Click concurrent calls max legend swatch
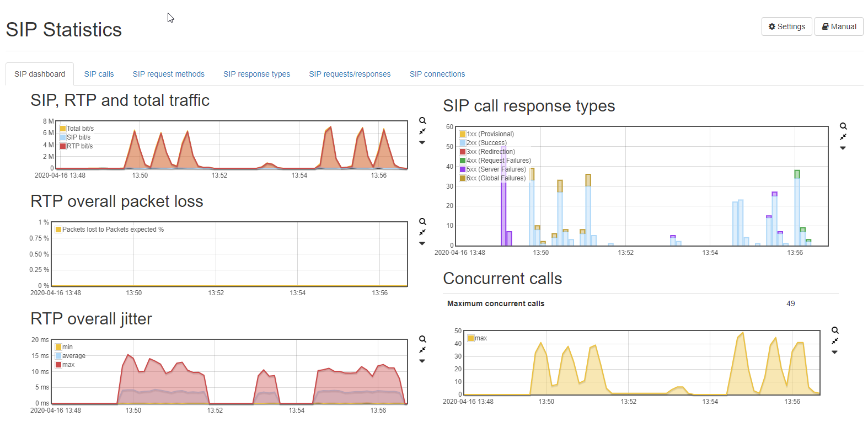 tap(471, 338)
